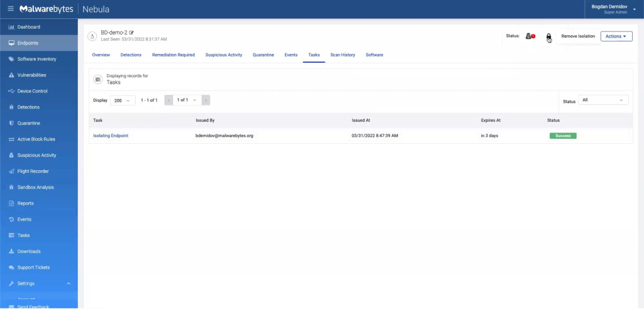The height and width of the screenshot is (309, 644).
Task: Open the Bogdan Demidov user menu
Action: click(614, 9)
